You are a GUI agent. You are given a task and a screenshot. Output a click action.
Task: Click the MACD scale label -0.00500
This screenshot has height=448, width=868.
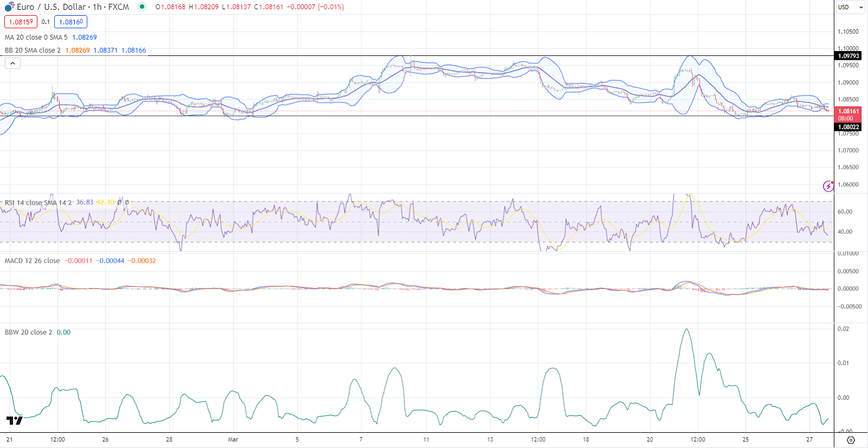[x=850, y=306]
